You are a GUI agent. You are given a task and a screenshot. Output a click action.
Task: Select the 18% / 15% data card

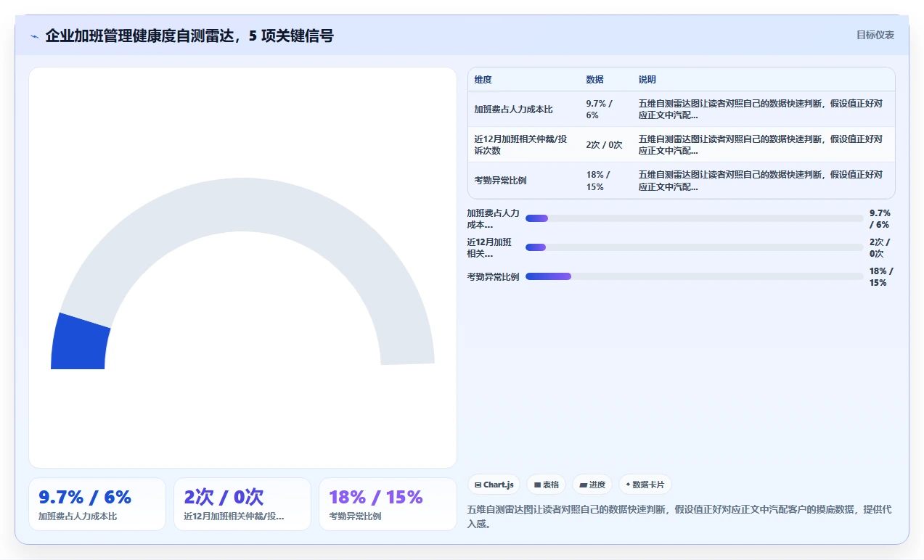tap(388, 504)
